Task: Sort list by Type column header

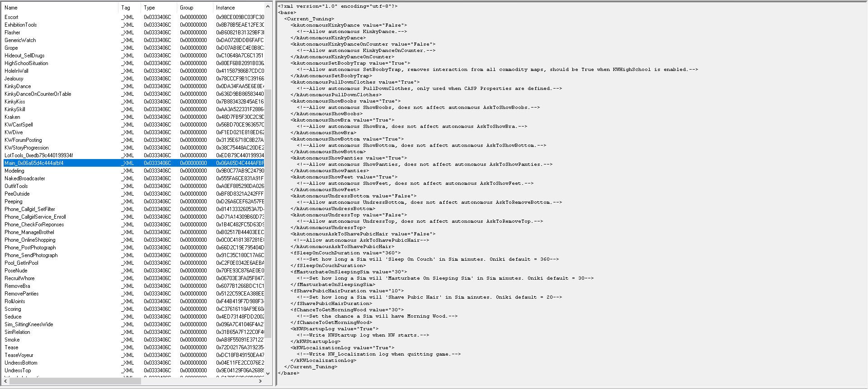Action: (x=160, y=8)
